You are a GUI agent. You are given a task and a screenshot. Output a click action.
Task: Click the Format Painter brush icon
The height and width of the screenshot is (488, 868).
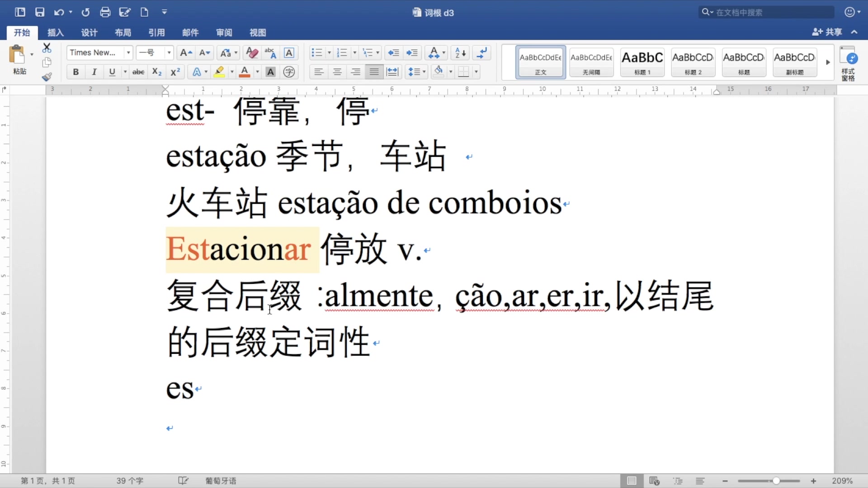pos(47,77)
